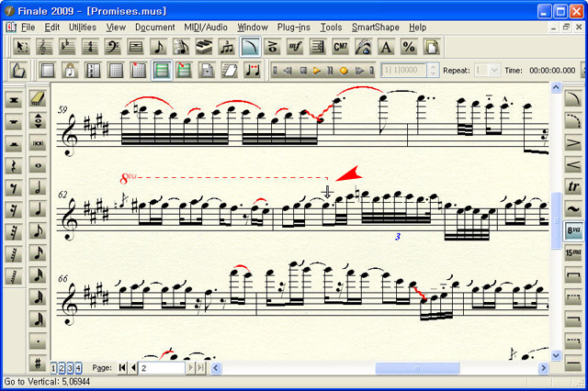Image resolution: width=588 pixels, height=391 pixels.
Task: Select the Chord tool labeled CM7
Action: (x=341, y=47)
